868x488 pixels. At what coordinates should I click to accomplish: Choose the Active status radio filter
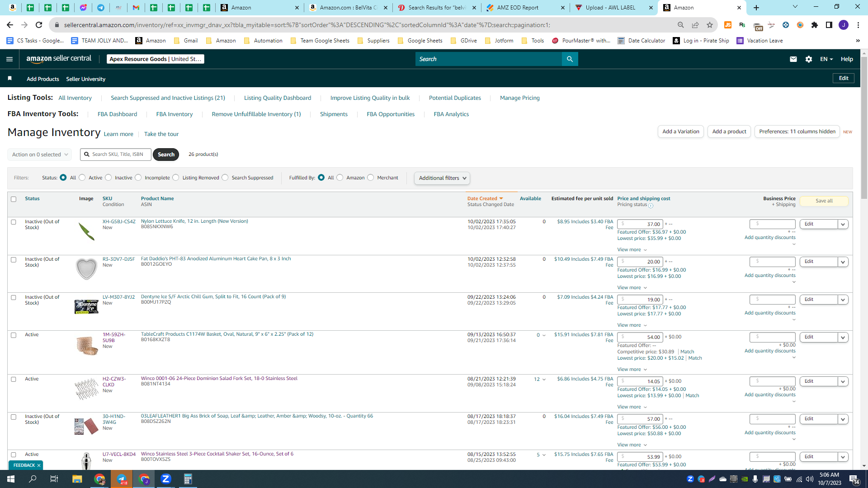82,178
